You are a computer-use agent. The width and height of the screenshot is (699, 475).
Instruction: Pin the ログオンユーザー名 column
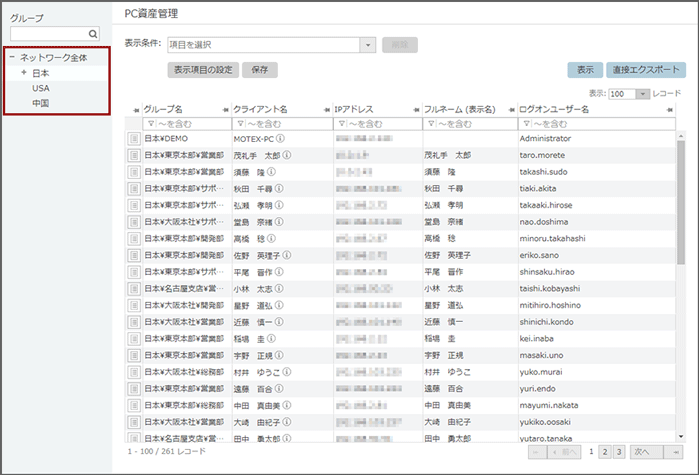[669, 110]
